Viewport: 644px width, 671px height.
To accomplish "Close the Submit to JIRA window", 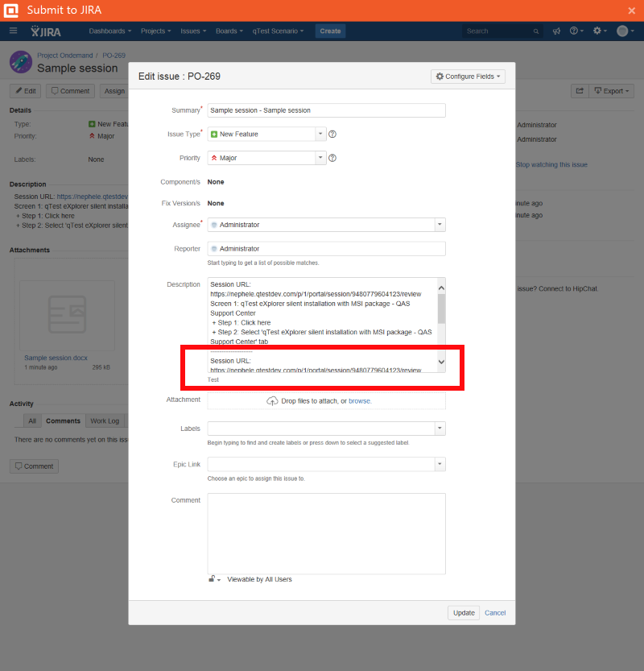I will [x=631, y=10].
